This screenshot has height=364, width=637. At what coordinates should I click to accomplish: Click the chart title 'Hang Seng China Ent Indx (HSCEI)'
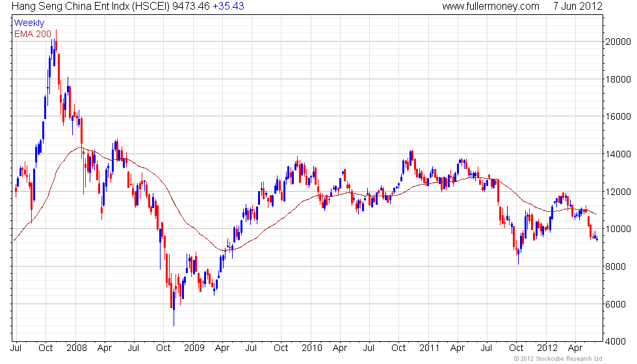coord(90,6)
